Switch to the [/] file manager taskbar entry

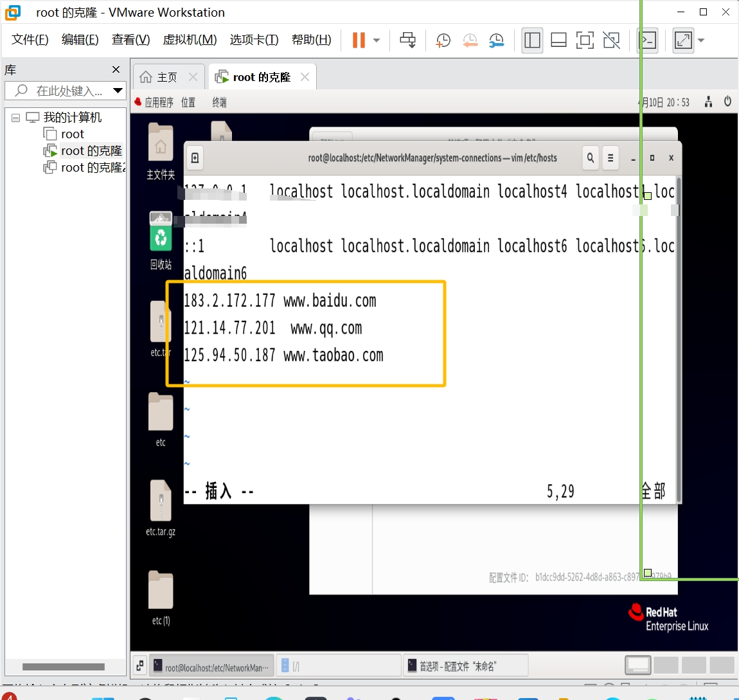point(338,666)
